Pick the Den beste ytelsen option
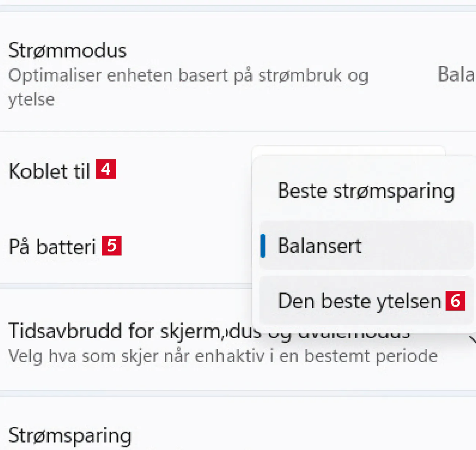Viewport: 476px width, 450px height. [x=359, y=301]
